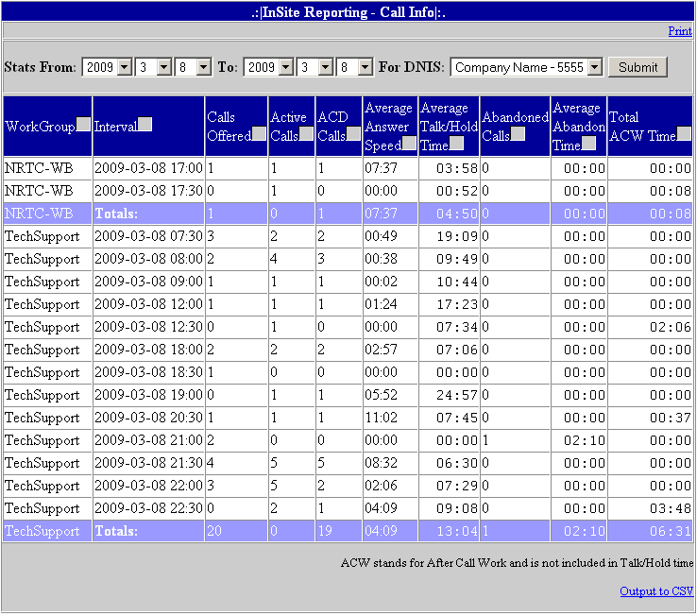Select interval 2009-03-08 21:30 cell
697x616 pixels.
[148, 463]
